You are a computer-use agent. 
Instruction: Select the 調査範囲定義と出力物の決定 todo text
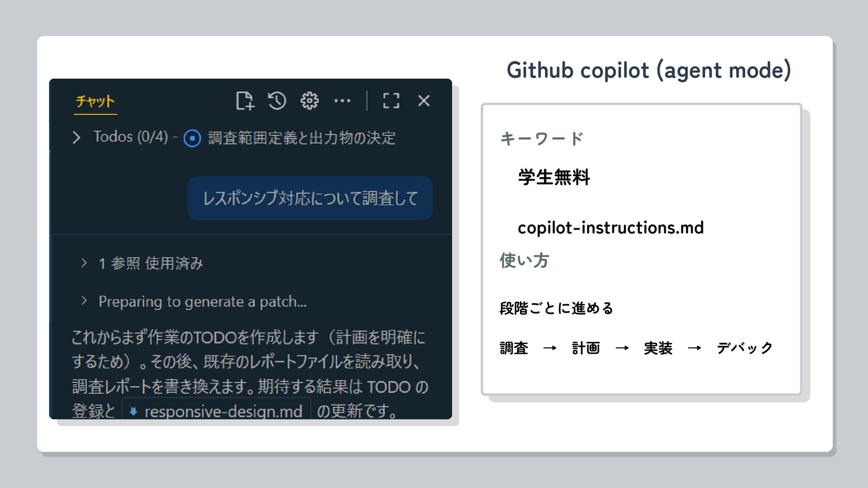tap(302, 138)
